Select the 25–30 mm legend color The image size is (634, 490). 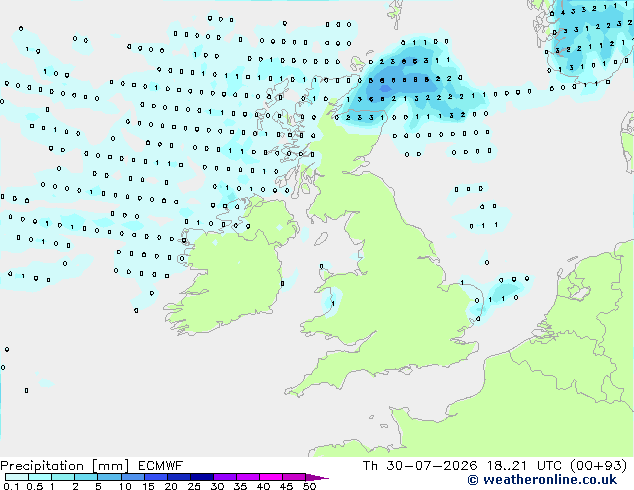pos(202,477)
